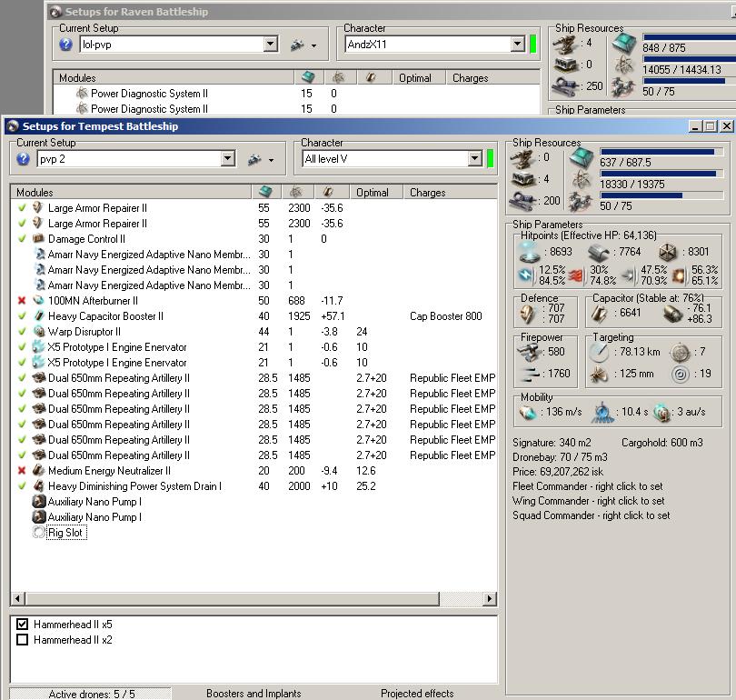Open the Current Setup 'pvp 2' dropdown

[228, 159]
